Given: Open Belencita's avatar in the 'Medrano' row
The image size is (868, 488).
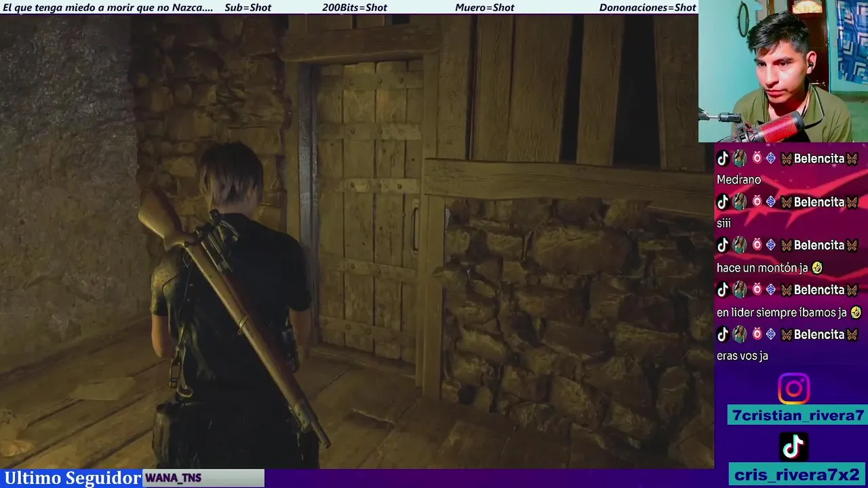Looking at the screenshot, I should 740,159.
